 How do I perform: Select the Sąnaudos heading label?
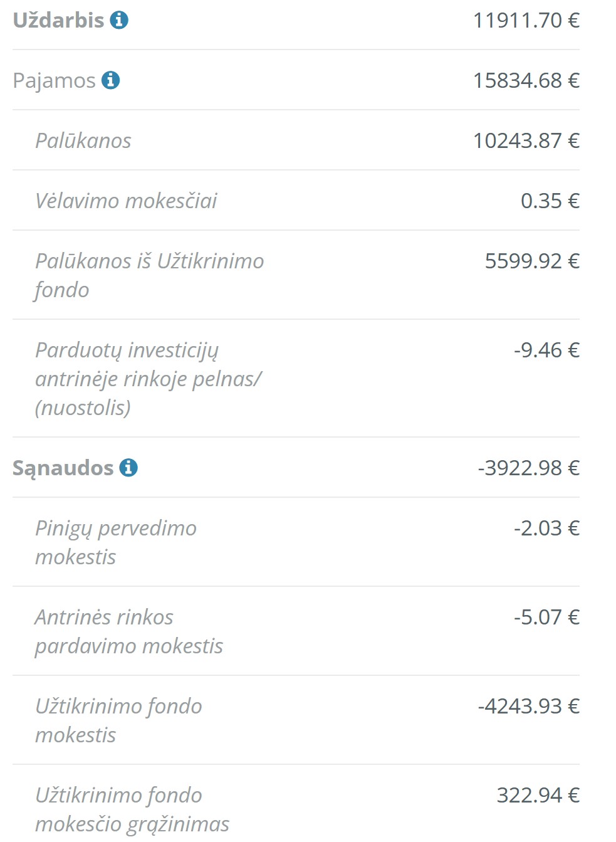pos(63,468)
